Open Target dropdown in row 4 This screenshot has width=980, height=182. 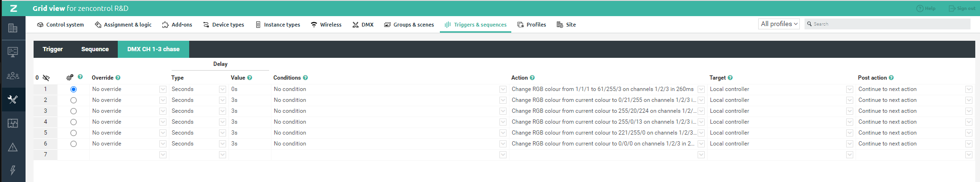(x=849, y=122)
